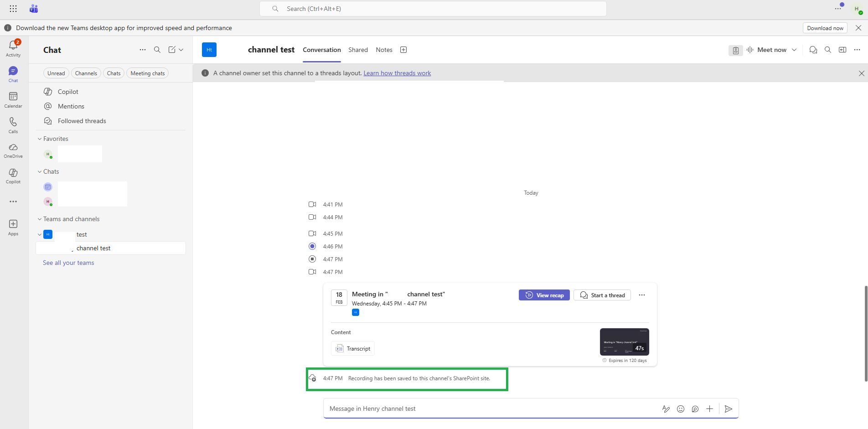The width and height of the screenshot is (868, 429).
Task: Start a new chat with compose icon
Action: pos(172,50)
